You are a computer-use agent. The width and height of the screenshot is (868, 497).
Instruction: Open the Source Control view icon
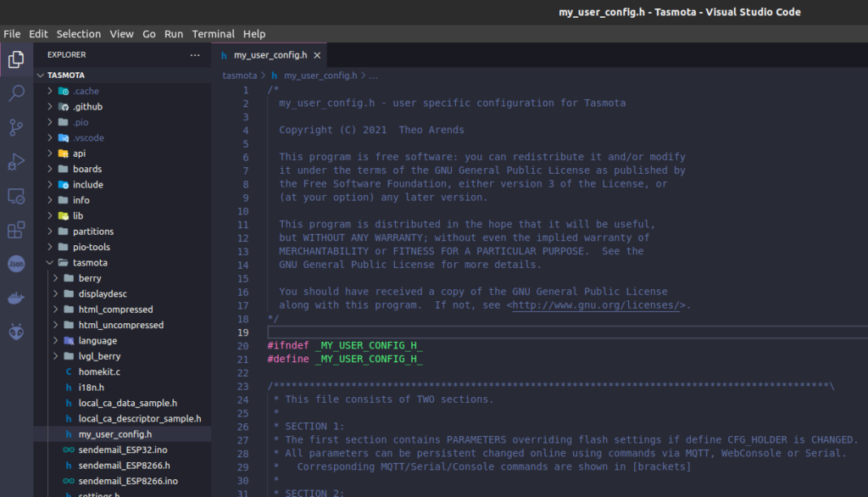click(x=16, y=127)
